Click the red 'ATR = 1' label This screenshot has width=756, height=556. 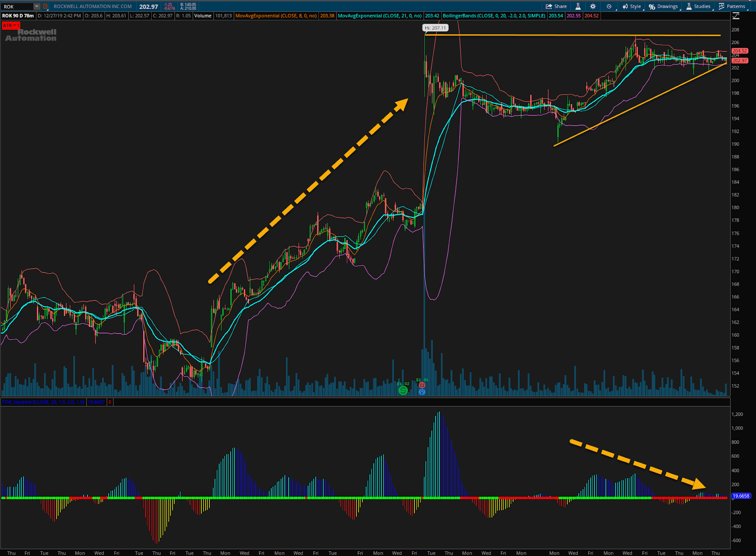point(10,25)
